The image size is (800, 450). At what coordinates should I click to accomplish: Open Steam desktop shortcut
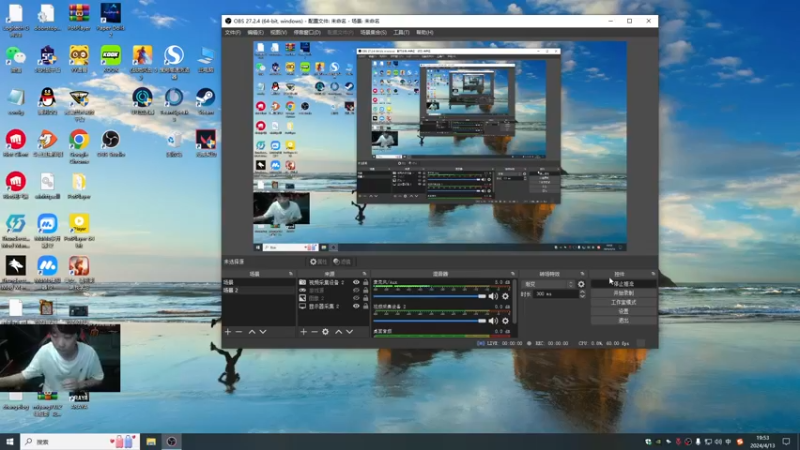tap(205, 98)
